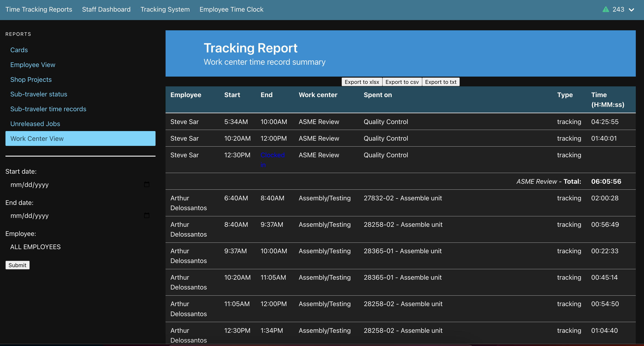The width and height of the screenshot is (644, 346).
Task: Open Employee Time Clock page
Action: [x=231, y=10]
